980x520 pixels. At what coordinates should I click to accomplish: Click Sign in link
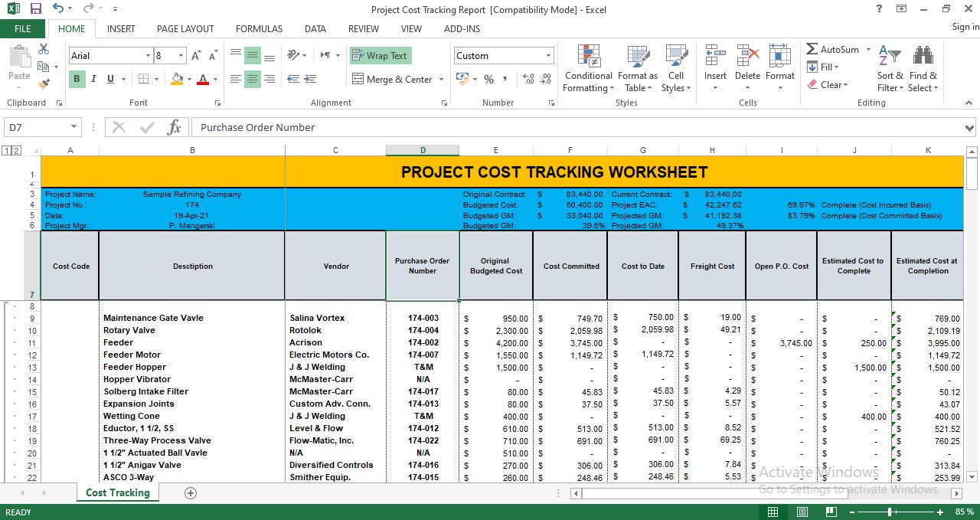(x=965, y=27)
